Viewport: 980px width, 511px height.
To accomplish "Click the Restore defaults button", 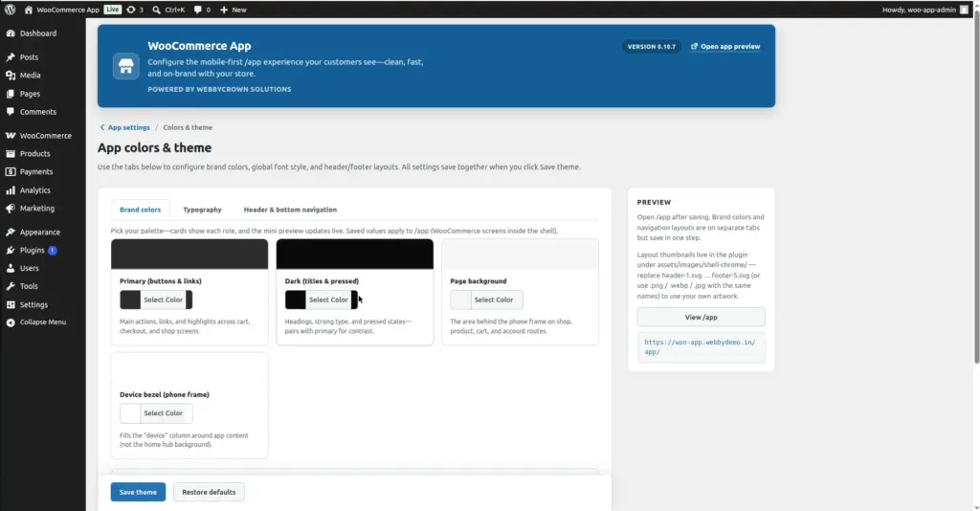I will tap(209, 492).
